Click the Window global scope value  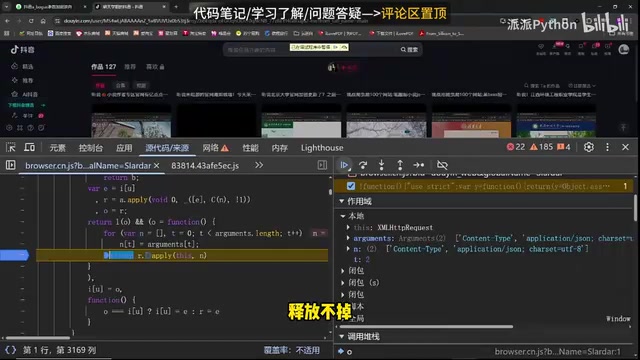tap(618, 319)
